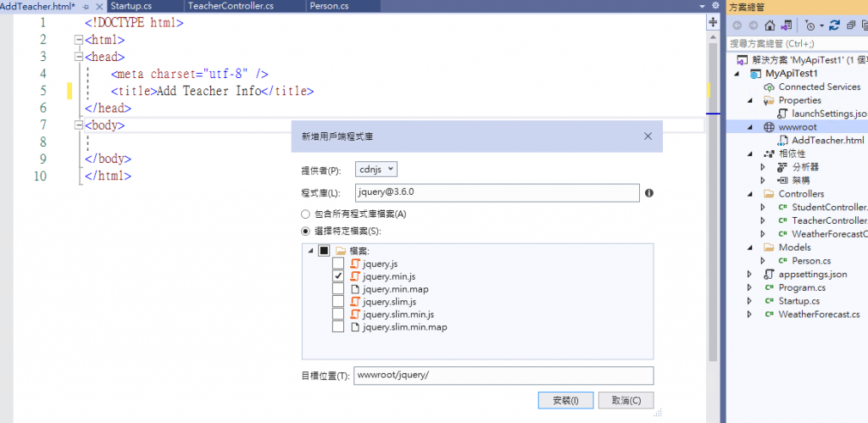Check the jquery.min.map checkbox

point(337,289)
